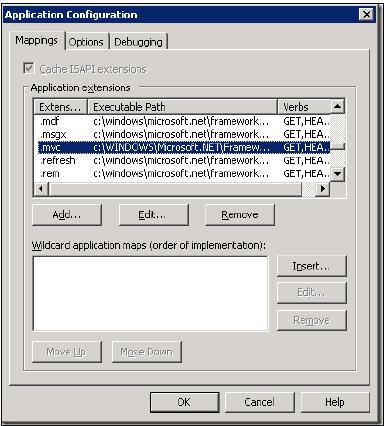
Task: Select the Mappings tab
Action: 37,41
